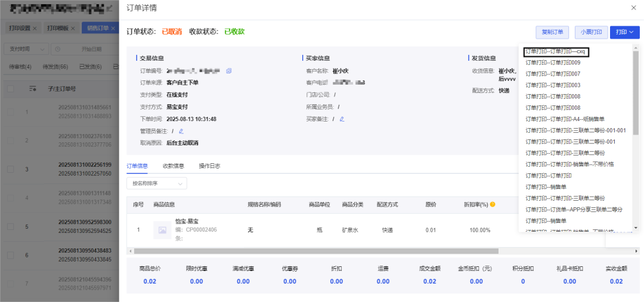Click the 小票打印 button
This screenshot has width=644, height=302.
[x=591, y=32]
